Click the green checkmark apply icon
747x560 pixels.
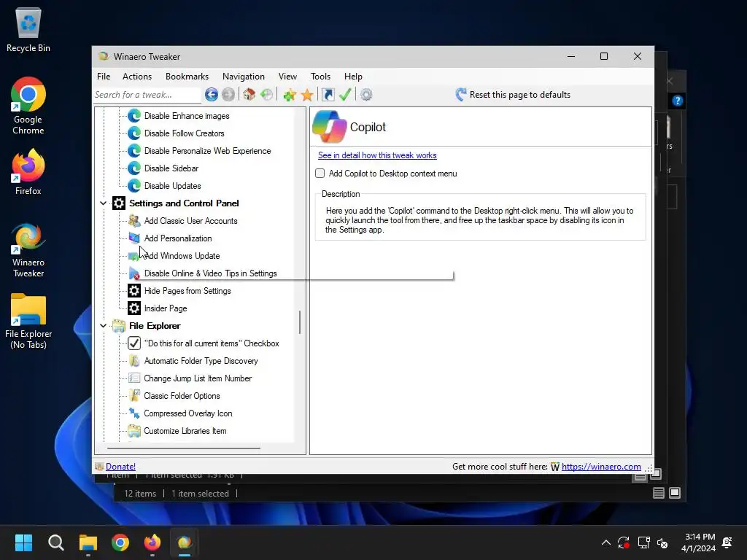(x=345, y=95)
